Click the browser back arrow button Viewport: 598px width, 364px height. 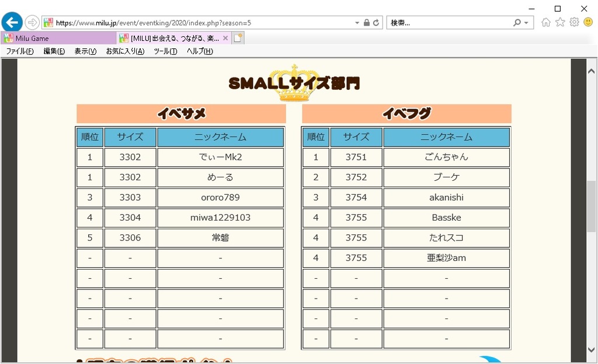pos(12,22)
